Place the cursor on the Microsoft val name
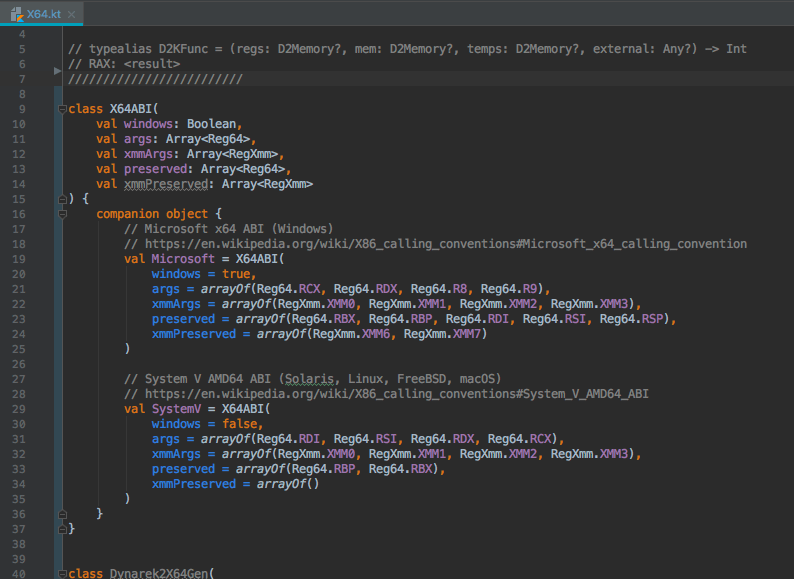Screen dimensions: 794x579 click(x=182, y=259)
